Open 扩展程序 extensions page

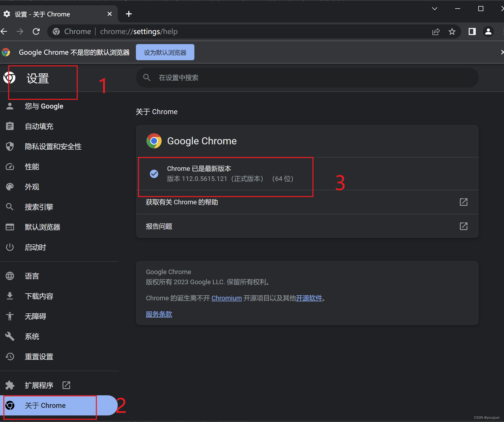tap(39, 385)
